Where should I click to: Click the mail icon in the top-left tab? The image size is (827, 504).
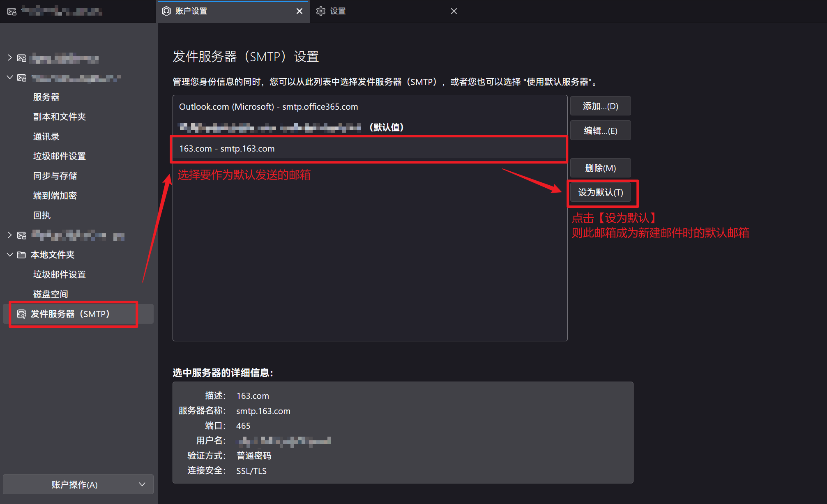[12, 12]
